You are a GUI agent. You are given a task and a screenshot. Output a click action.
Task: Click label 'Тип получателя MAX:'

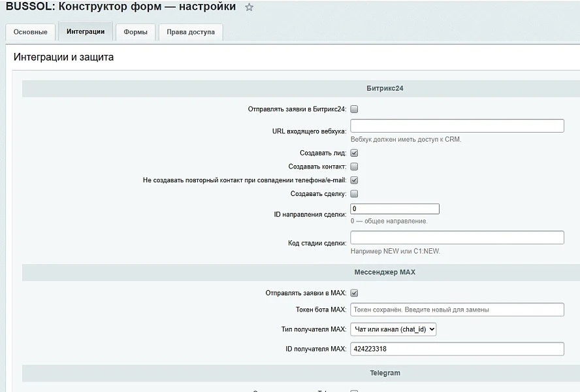point(314,329)
